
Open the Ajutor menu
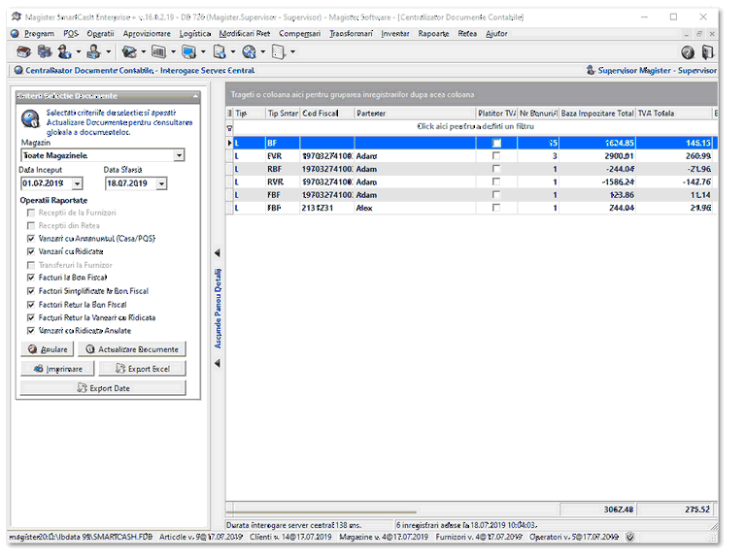click(496, 34)
